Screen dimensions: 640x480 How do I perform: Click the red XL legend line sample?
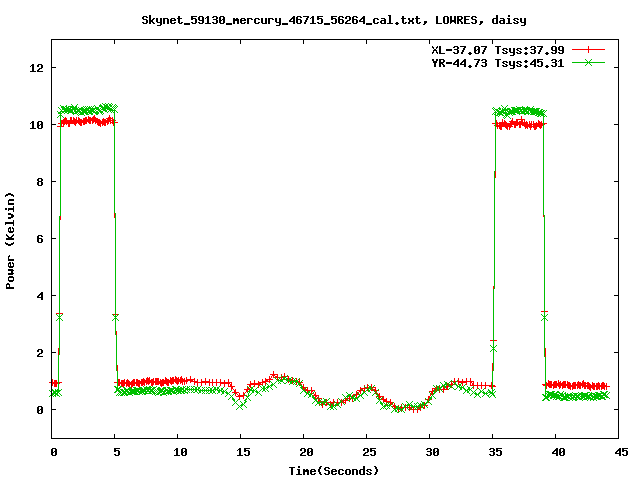588,50
